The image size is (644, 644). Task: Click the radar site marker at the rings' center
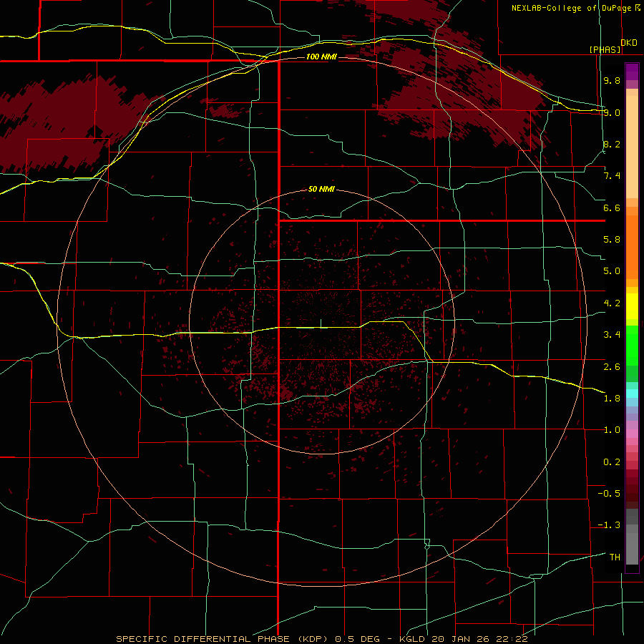click(x=321, y=323)
